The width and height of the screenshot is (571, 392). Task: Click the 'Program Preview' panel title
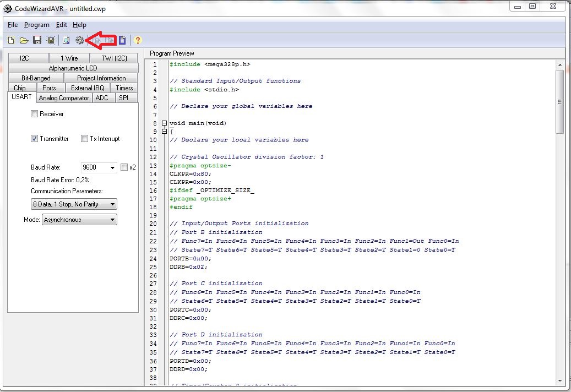click(x=172, y=53)
